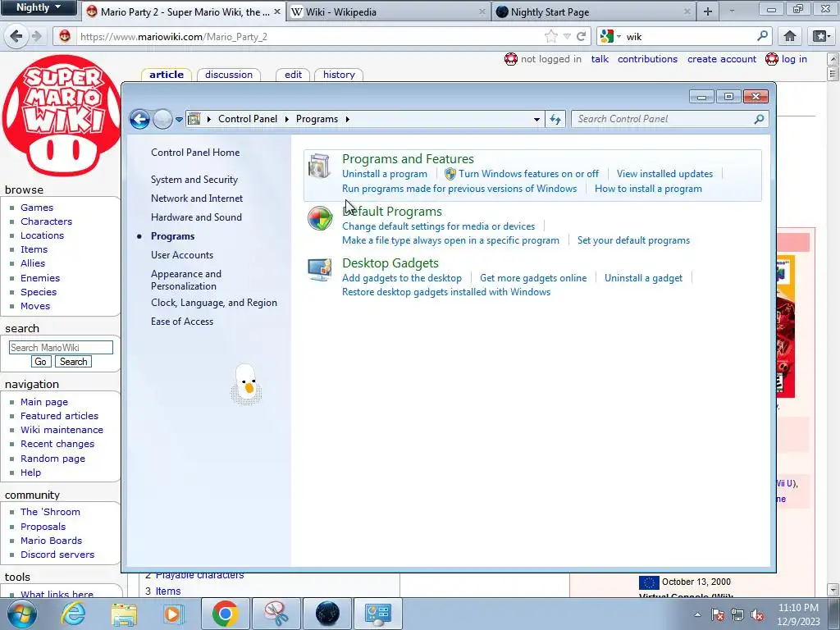
Task: Open the browser home page button
Action: point(790,36)
